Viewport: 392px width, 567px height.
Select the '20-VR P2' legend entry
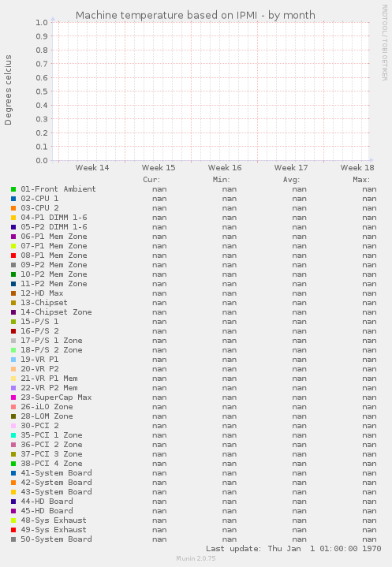click(39, 368)
